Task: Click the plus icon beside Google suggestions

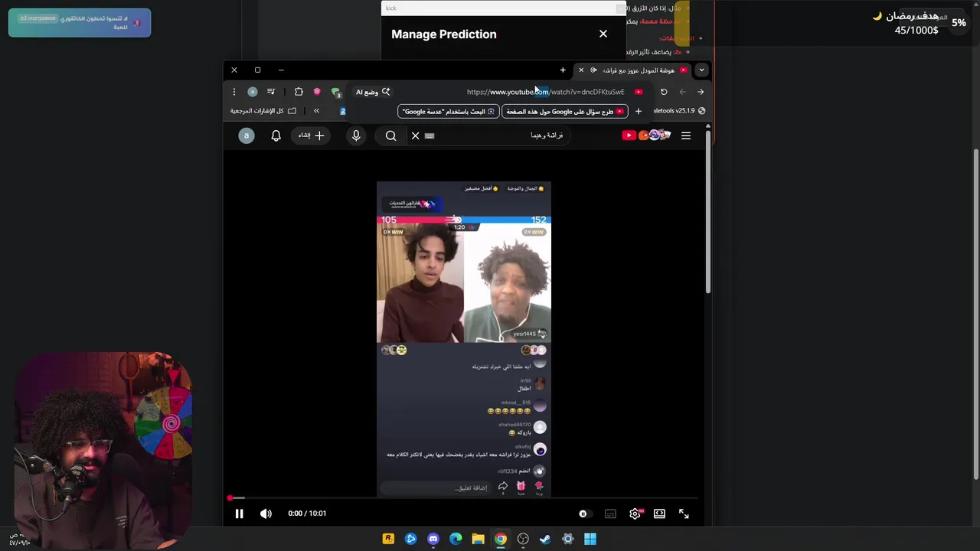Action: (x=638, y=111)
